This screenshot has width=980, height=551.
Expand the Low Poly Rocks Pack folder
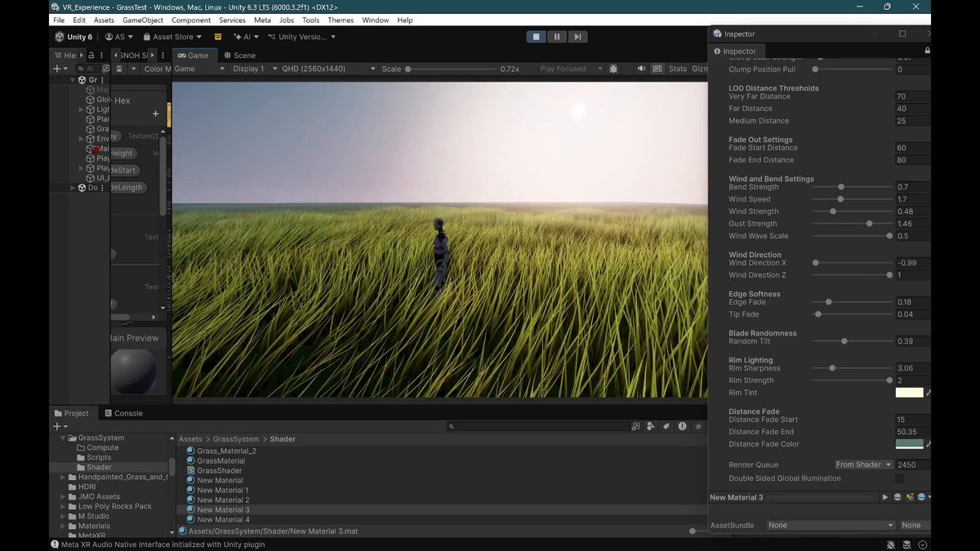64,506
